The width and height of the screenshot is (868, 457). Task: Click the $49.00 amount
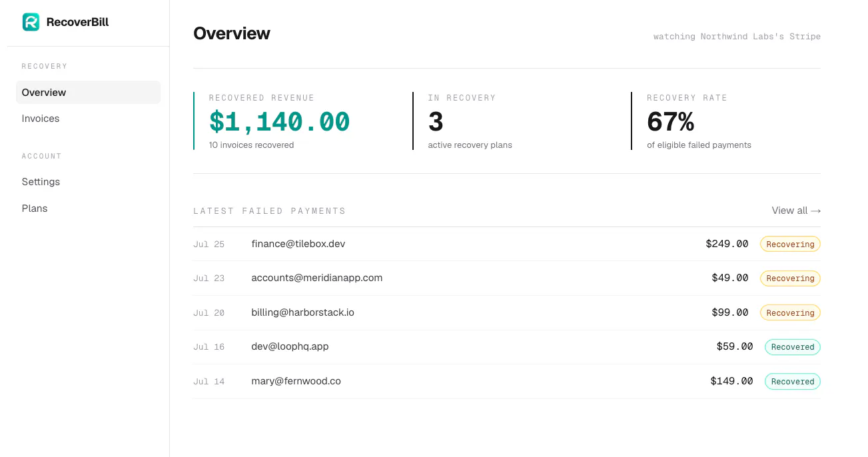pos(730,278)
